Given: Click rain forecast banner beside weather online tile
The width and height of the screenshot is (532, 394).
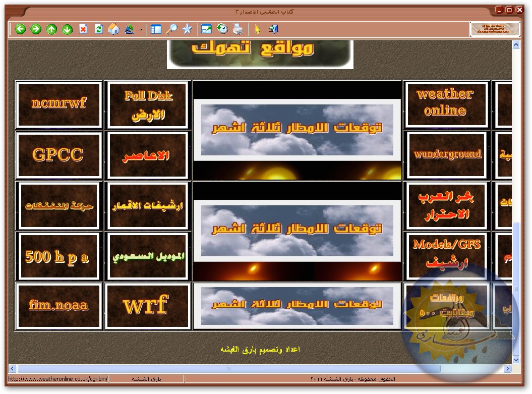Looking at the screenshot, I should point(297,130).
